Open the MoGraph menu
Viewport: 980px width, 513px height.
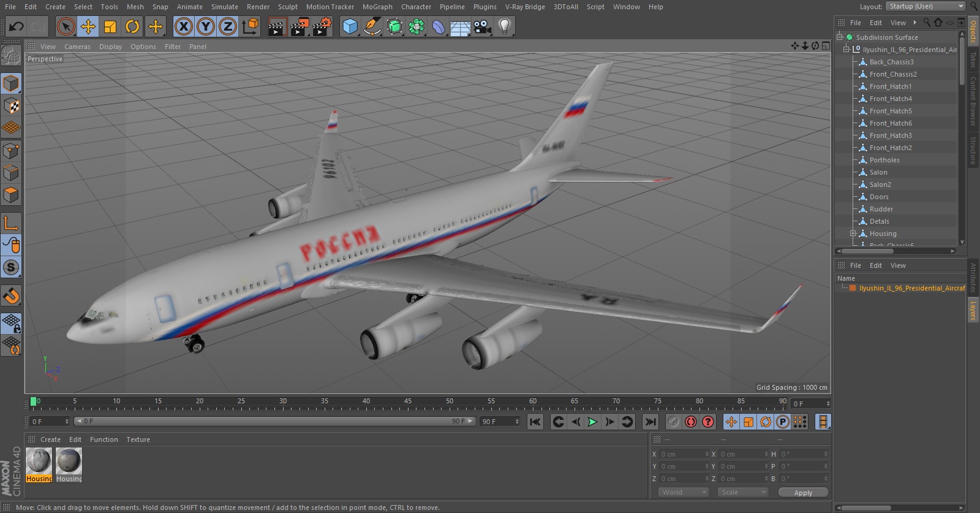[377, 7]
